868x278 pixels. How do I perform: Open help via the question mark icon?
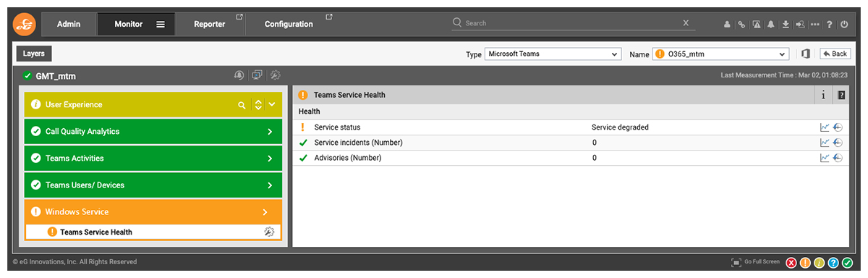pyautogui.click(x=830, y=24)
